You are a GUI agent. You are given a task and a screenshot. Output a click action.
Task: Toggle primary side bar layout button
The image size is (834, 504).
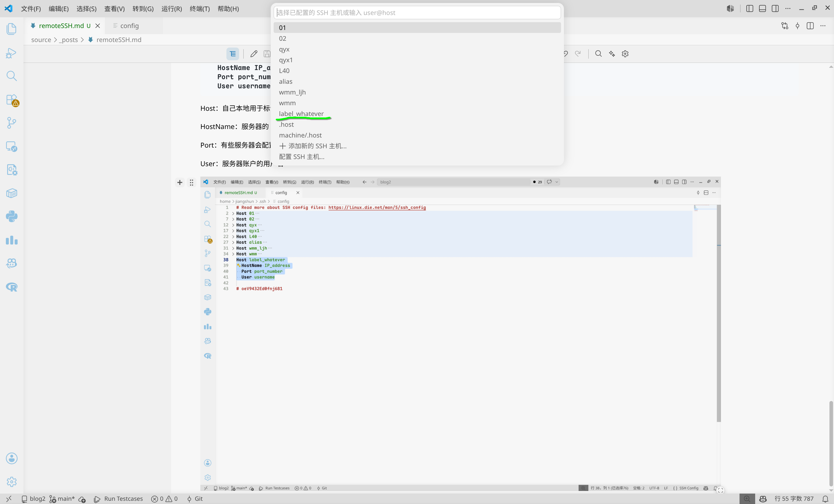[x=749, y=9]
